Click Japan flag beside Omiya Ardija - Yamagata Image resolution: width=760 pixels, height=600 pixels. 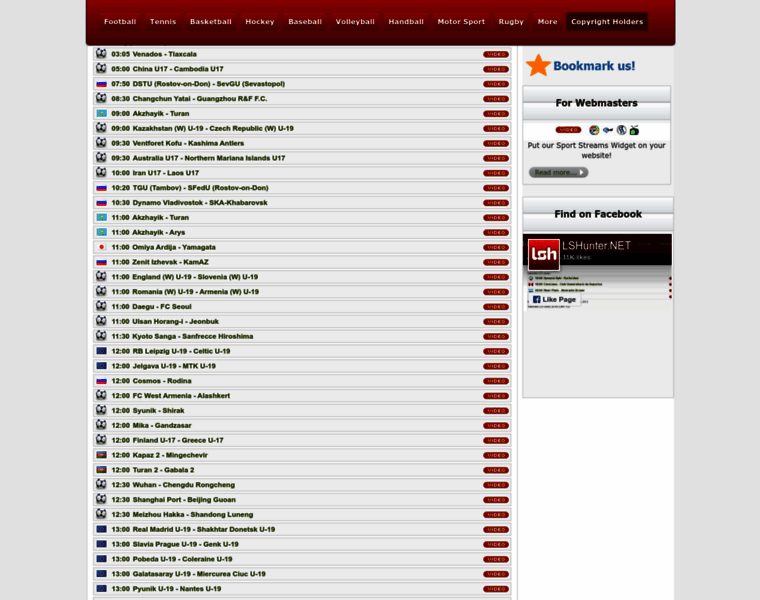click(101, 247)
